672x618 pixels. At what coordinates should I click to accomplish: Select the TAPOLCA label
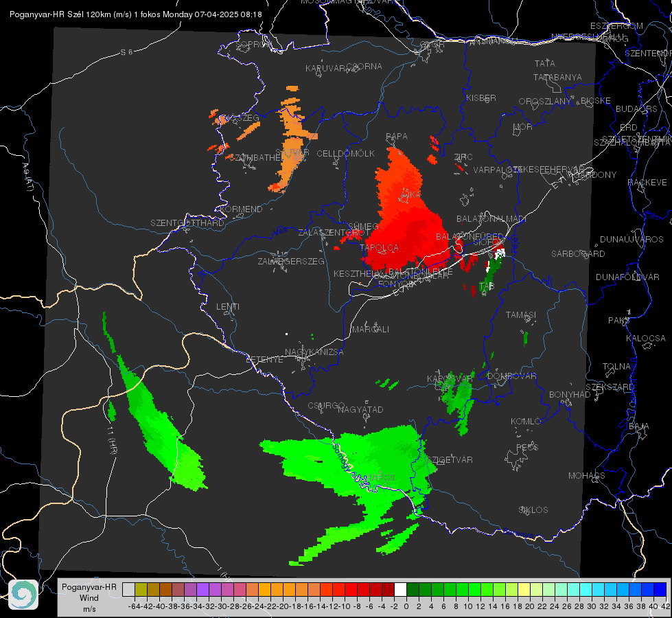[x=379, y=248]
